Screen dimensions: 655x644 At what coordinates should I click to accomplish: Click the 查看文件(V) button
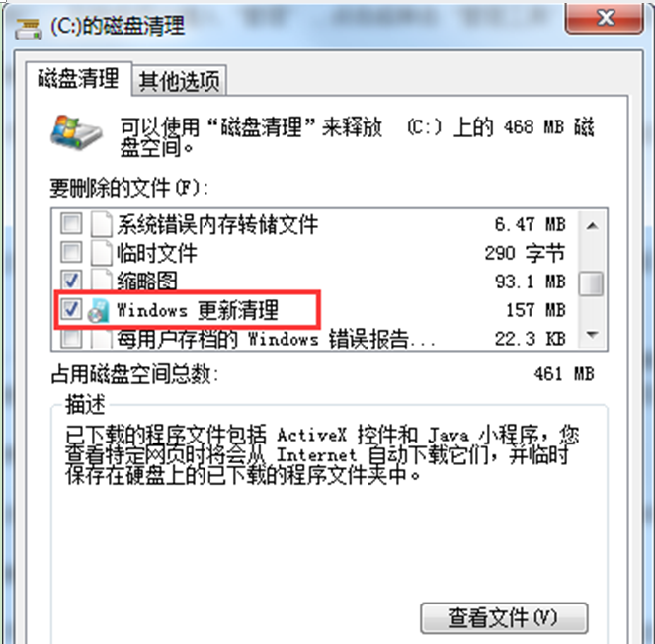coord(504,617)
